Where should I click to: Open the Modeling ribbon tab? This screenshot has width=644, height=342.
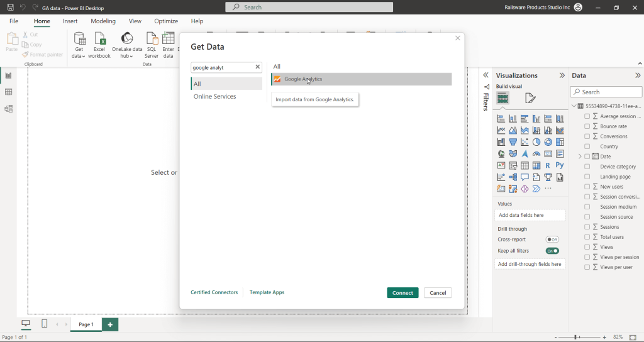(x=103, y=21)
